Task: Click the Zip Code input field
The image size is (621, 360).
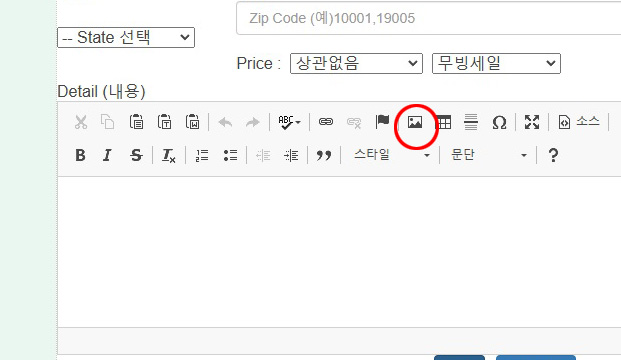Action: [429, 18]
